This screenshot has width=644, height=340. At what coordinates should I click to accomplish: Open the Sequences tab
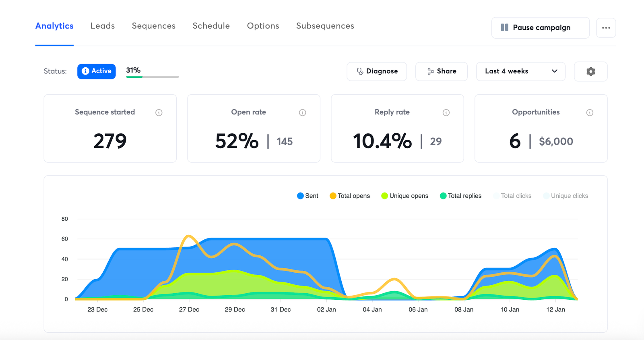tap(154, 26)
